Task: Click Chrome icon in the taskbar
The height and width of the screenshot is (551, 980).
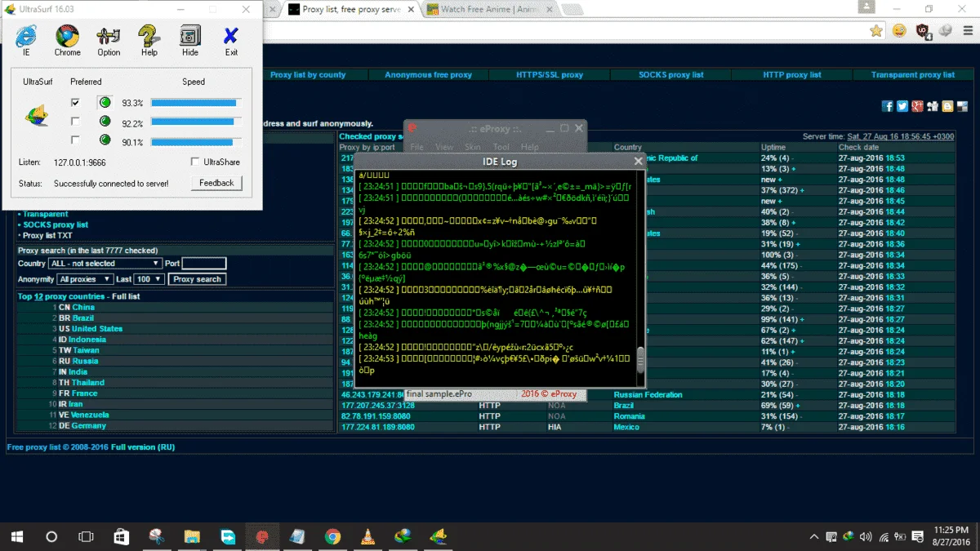Action: click(332, 536)
